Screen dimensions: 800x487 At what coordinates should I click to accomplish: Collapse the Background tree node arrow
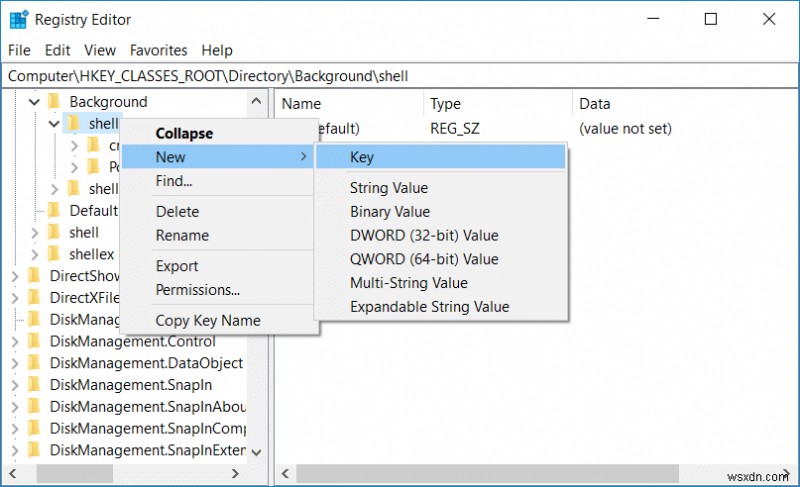(35, 102)
